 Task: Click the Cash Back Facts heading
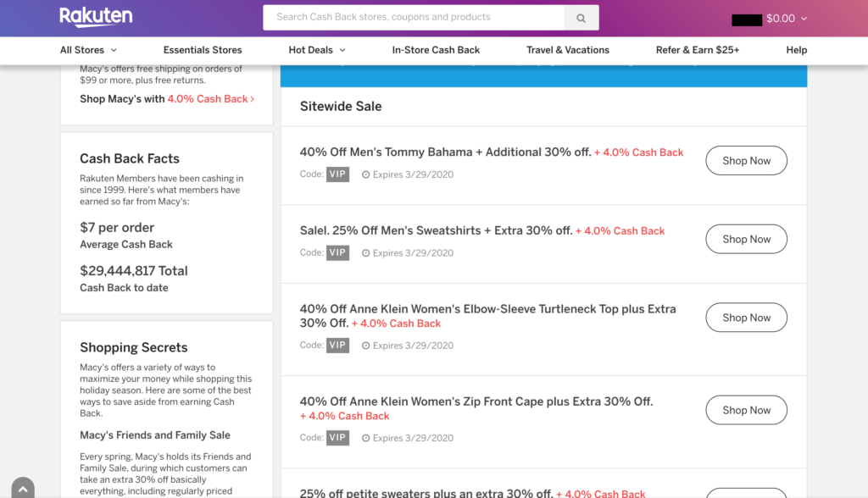point(130,159)
